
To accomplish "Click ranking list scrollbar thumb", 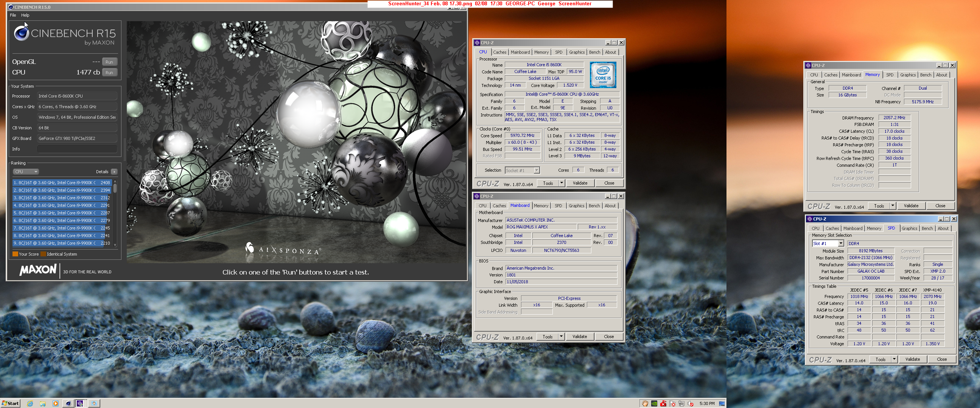I will pos(115,188).
